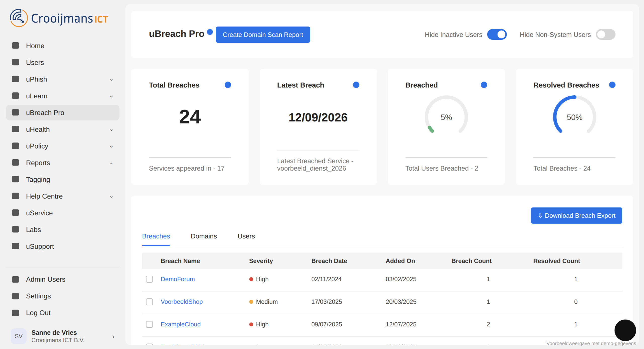Screen dimensions: 644x349
Task: Open the VoorbeeldShop breach link
Action: tap(182, 302)
